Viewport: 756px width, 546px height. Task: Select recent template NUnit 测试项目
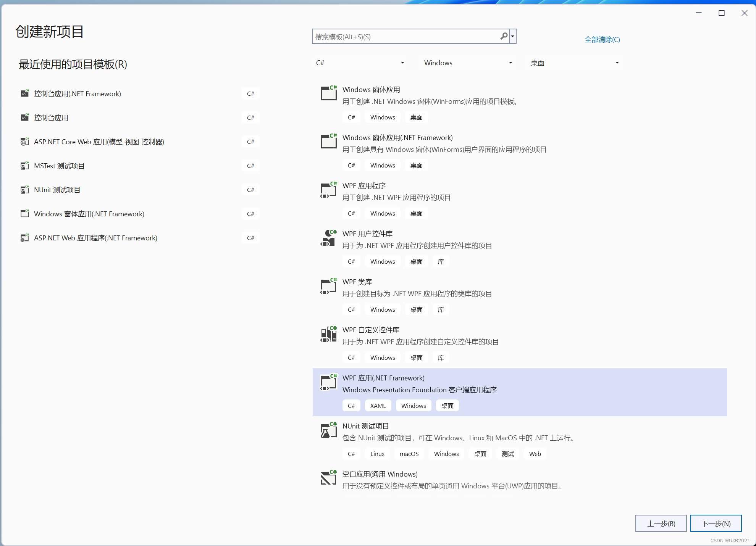[139, 190]
